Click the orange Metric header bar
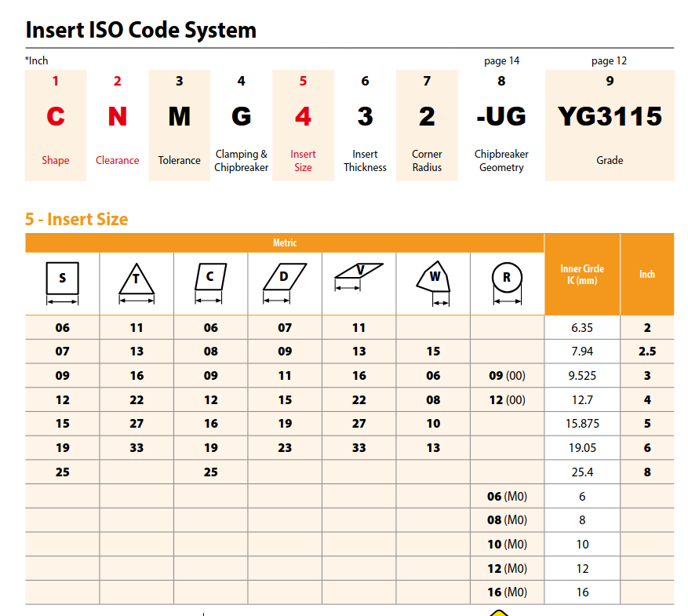The height and width of the screenshot is (616, 688). click(x=284, y=242)
